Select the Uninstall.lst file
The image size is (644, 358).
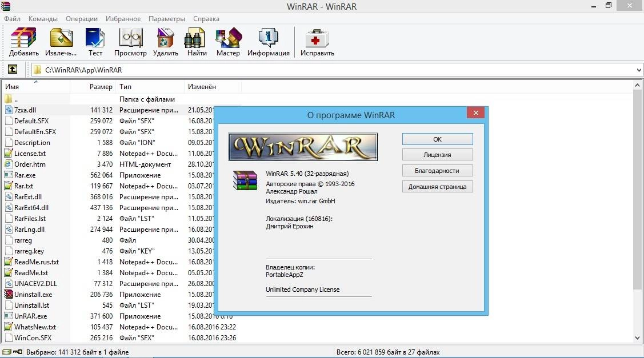[31, 305]
